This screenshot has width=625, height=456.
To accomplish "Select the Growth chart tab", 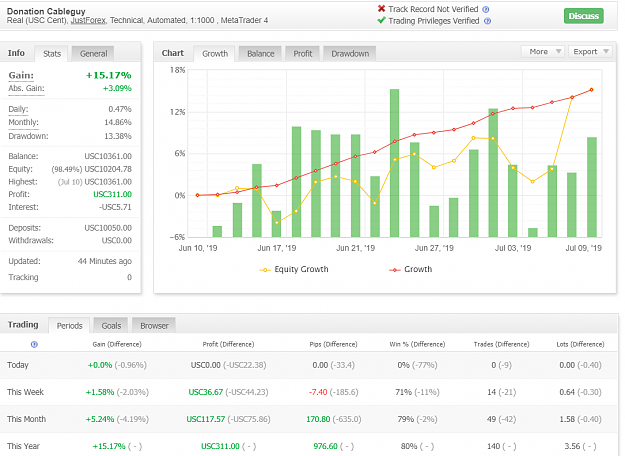I will (x=215, y=54).
